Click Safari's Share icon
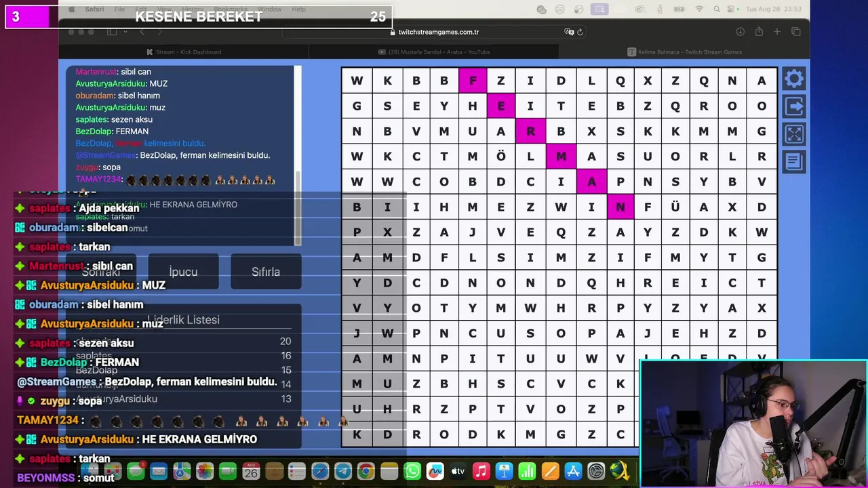Image resolution: width=868 pixels, height=488 pixels. 759,32
